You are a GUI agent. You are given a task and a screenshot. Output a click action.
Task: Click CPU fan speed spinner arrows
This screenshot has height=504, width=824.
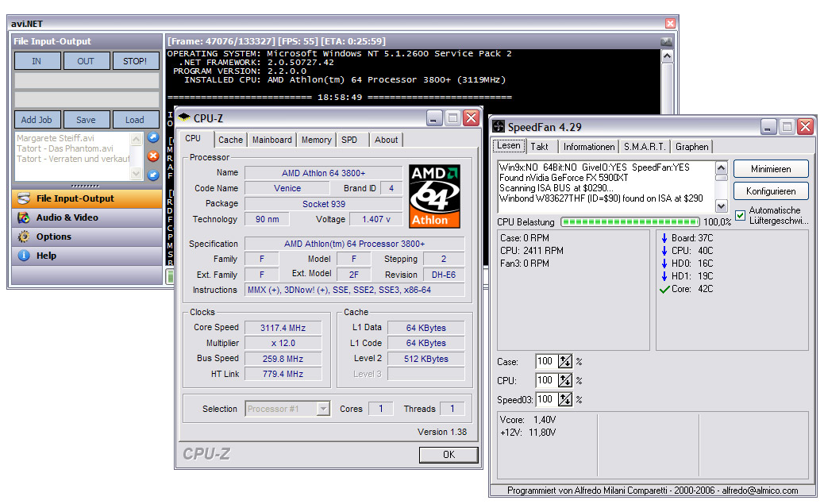564,380
